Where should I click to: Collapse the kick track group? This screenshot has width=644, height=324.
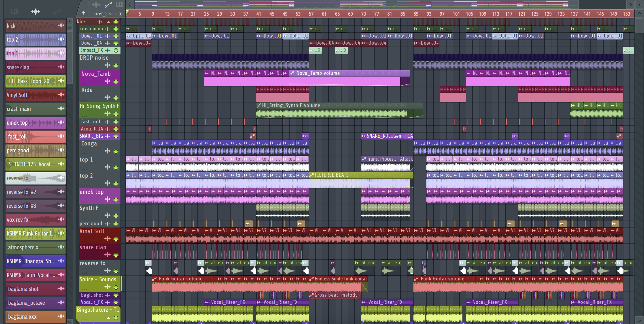(x=109, y=22)
